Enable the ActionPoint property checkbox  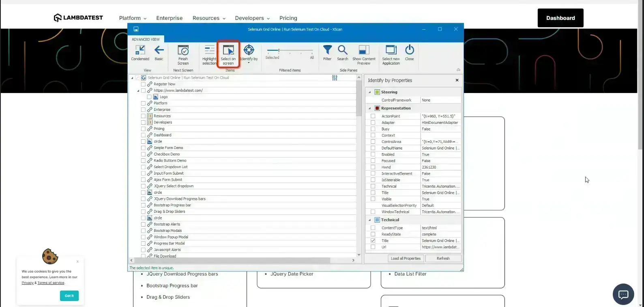[x=373, y=116]
